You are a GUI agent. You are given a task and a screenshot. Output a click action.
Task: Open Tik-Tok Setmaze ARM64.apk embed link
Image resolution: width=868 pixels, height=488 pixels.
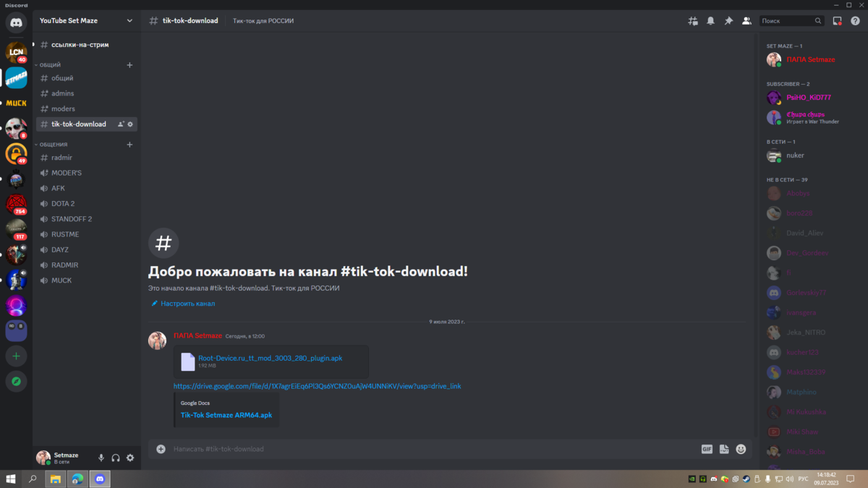click(226, 416)
